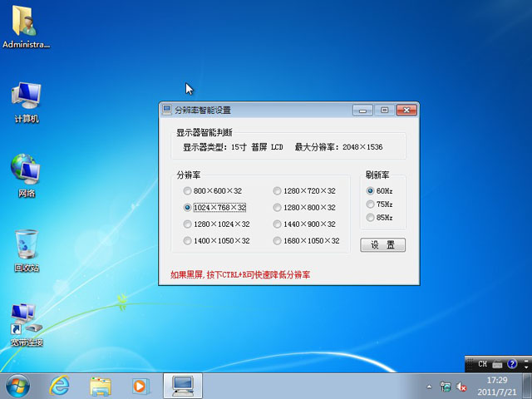Viewport: 532px width, 399px height.
Task: Open the language bar help icon
Action: [512, 364]
